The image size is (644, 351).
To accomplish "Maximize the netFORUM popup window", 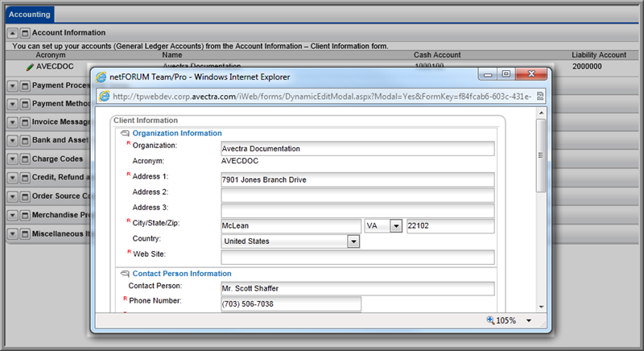I will click(506, 74).
